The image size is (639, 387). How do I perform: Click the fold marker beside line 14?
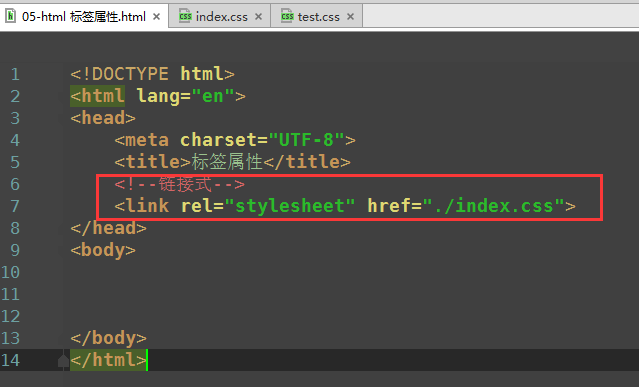tap(63, 361)
